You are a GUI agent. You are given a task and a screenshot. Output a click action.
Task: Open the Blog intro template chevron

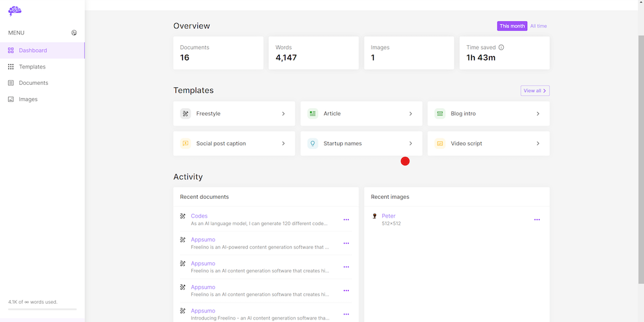538,114
